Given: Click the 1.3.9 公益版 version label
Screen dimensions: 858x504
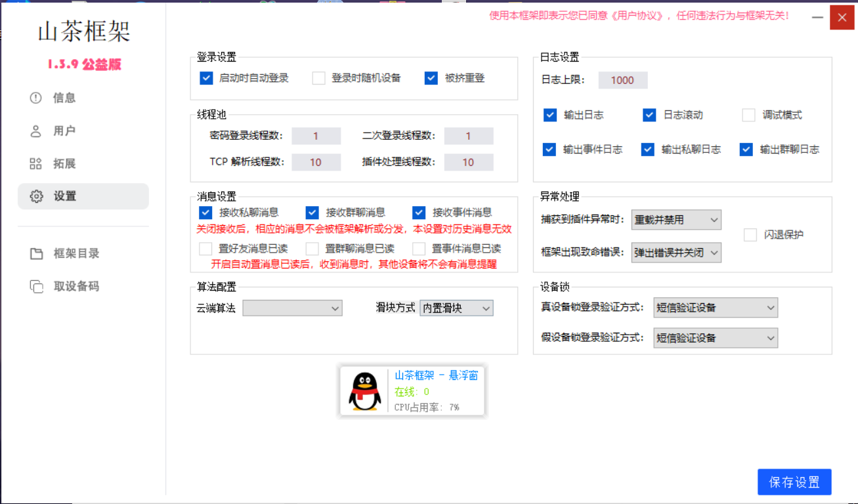Looking at the screenshot, I should point(84,64).
